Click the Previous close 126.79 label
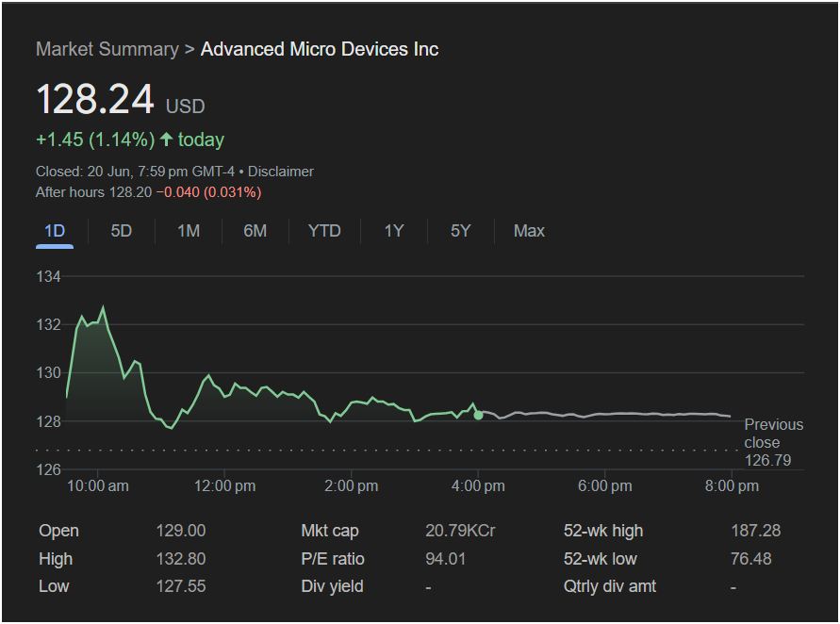 pos(774,442)
